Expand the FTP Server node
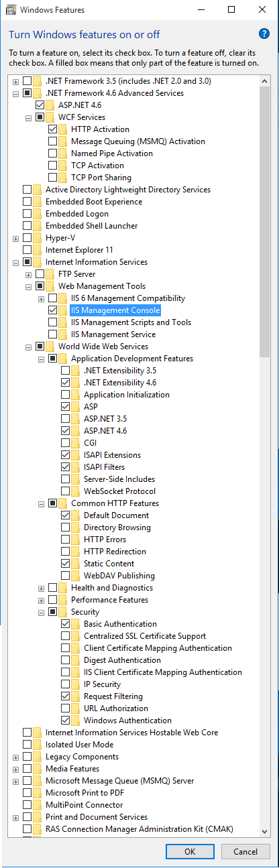 pos(28,274)
